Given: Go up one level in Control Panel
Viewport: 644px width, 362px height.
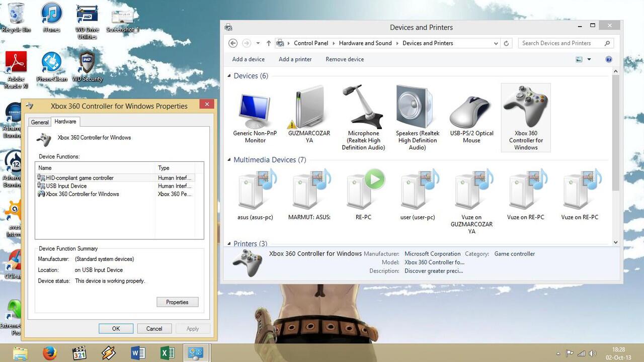Looking at the screenshot, I should [269, 43].
